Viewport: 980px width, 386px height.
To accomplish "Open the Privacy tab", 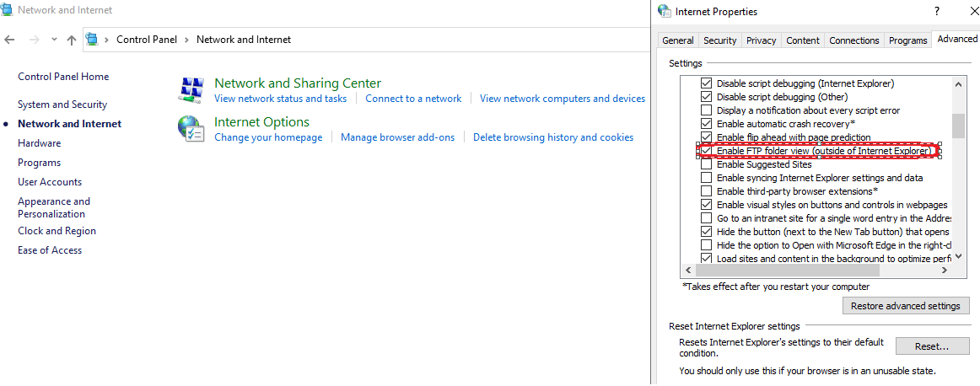I will (762, 40).
